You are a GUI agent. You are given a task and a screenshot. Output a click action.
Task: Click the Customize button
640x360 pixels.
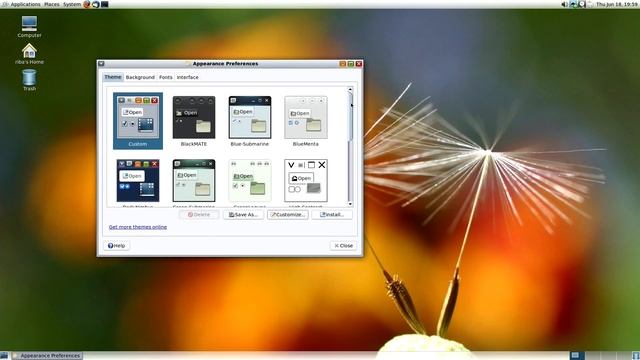(288, 215)
